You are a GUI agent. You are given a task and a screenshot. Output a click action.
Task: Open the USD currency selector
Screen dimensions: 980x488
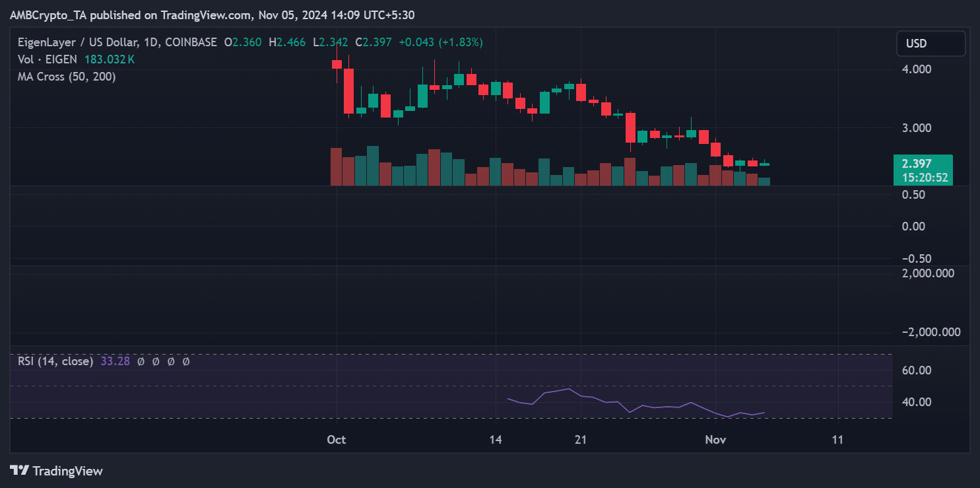tap(931, 44)
